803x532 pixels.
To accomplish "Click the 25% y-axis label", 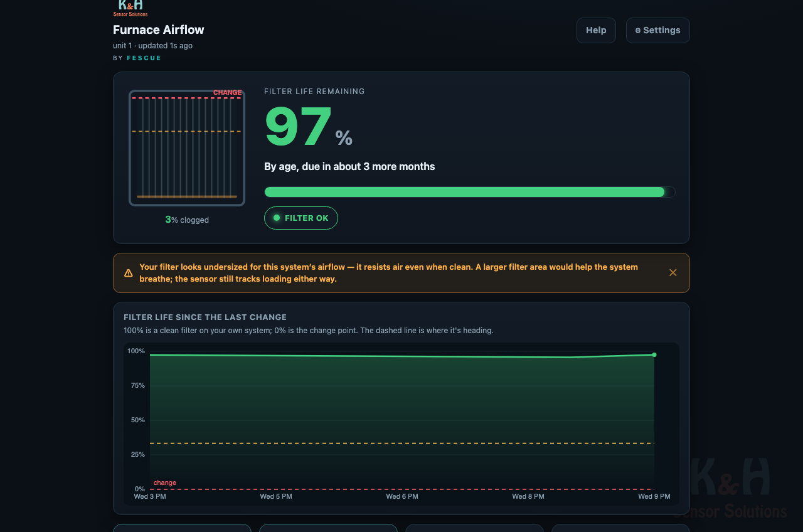I will tap(138, 454).
